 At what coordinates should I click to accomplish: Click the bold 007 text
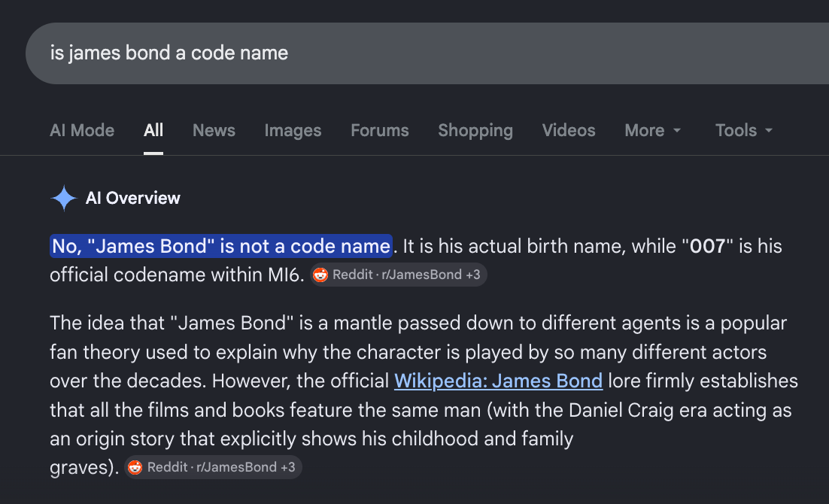pyautogui.click(x=707, y=247)
